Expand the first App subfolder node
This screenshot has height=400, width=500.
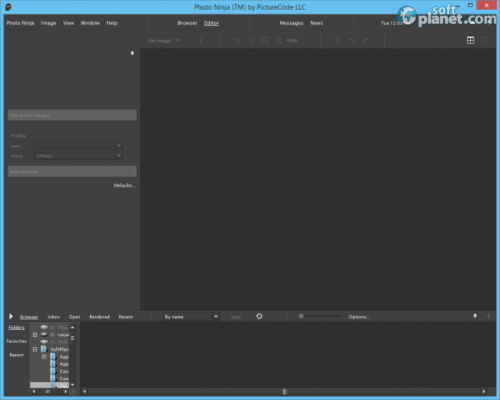(x=44, y=357)
